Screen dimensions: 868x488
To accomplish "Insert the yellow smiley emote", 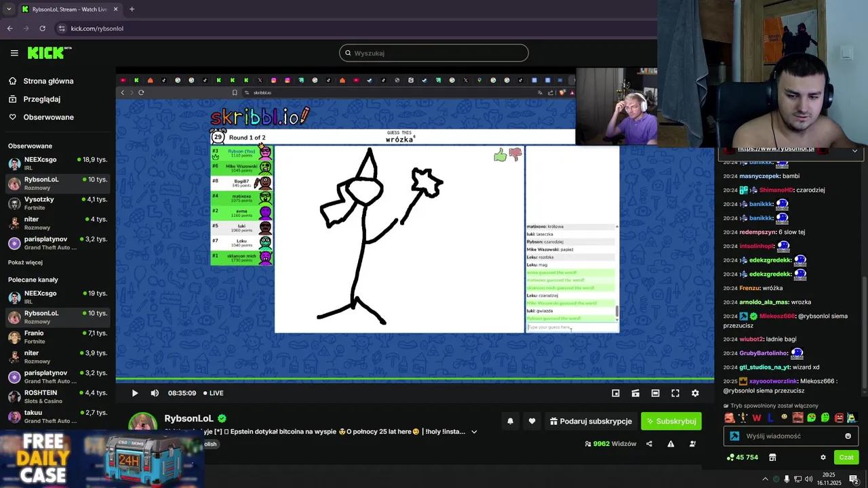I will pyautogui.click(x=785, y=418).
